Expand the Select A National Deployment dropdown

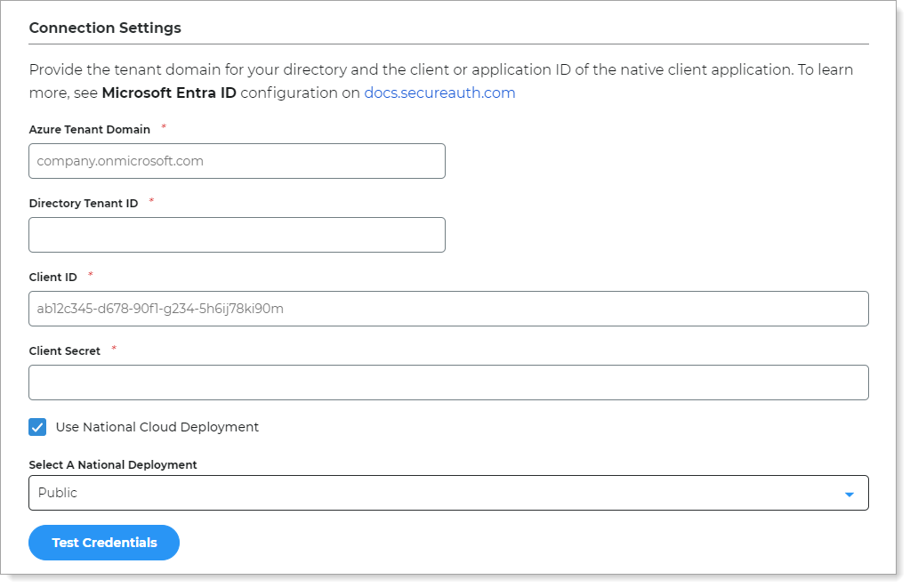(449, 492)
